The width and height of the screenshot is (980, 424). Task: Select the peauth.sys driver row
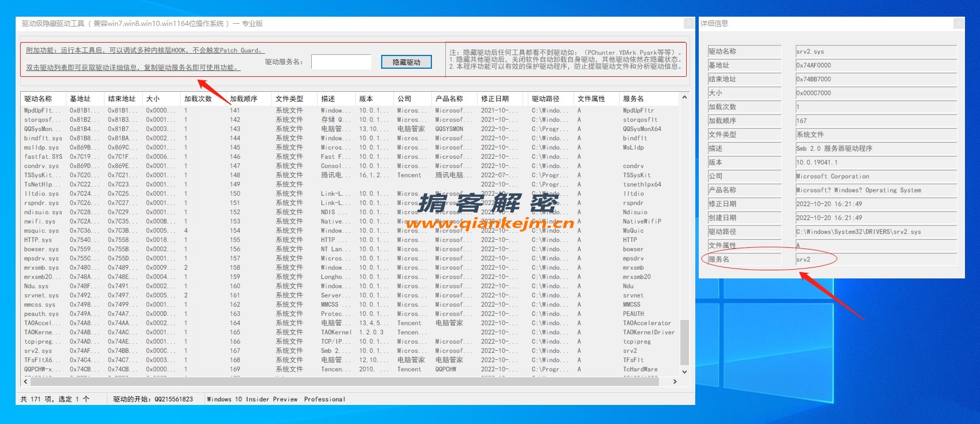351,314
